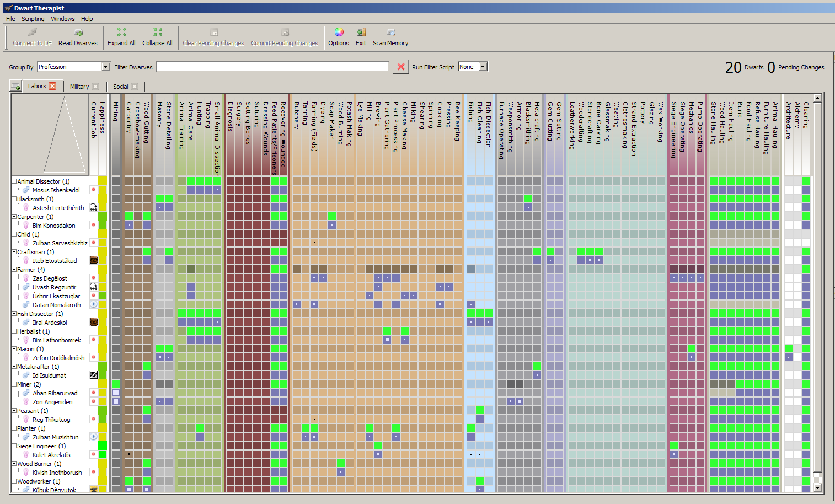Image resolution: width=835 pixels, height=504 pixels.
Task: Clear the dwarf filter with red X button
Action: pos(401,67)
